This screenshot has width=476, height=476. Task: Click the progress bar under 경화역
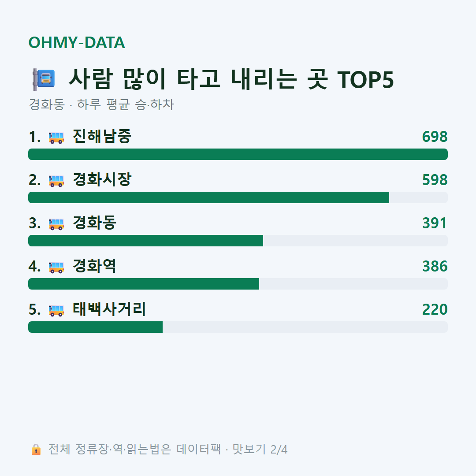coord(238,284)
